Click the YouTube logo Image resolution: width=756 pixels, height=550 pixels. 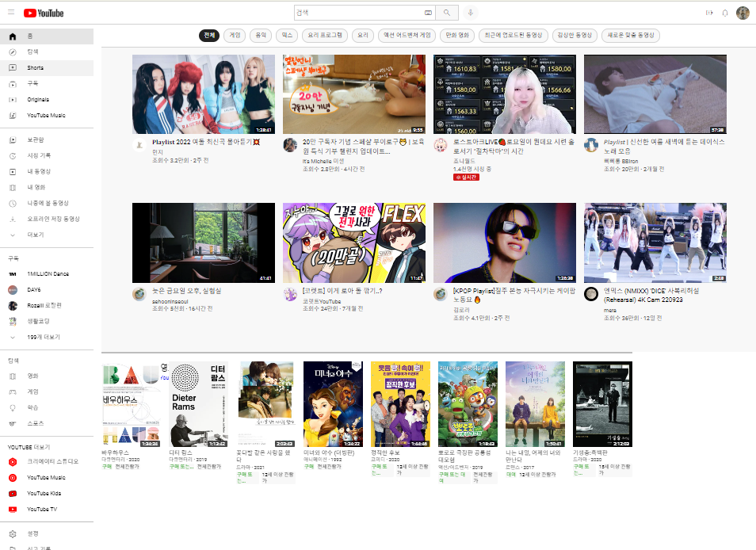tap(44, 13)
